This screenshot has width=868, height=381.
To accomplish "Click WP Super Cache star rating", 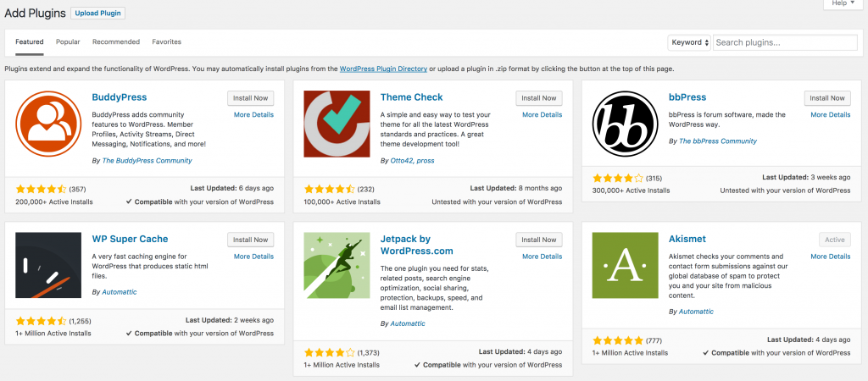I will point(41,321).
